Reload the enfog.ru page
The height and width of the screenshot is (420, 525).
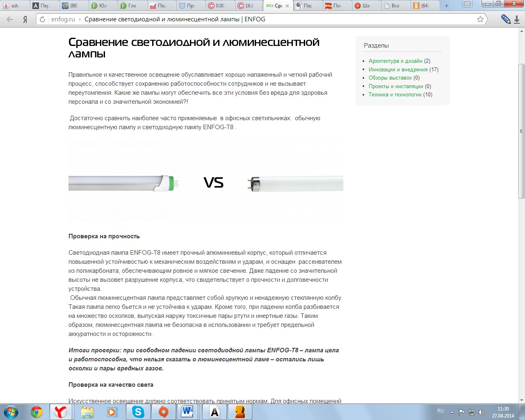(43, 19)
